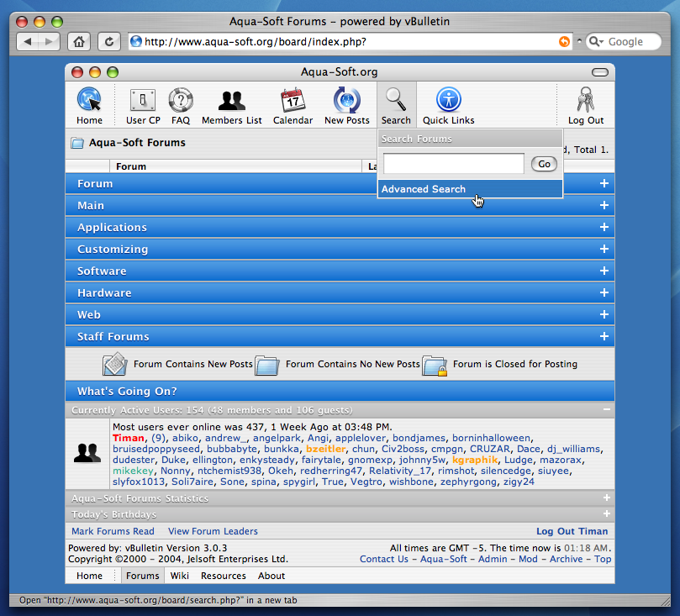Image resolution: width=680 pixels, height=616 pixels.
Task: Click the Aqua-Soft Forums breadcrumb title
Action: [137, 143]
